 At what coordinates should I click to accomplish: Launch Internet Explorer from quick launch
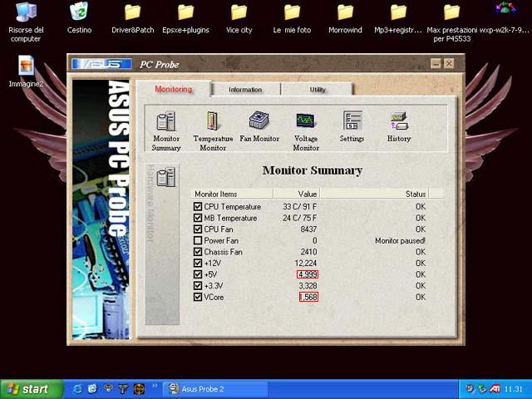(x=77, y=389)
